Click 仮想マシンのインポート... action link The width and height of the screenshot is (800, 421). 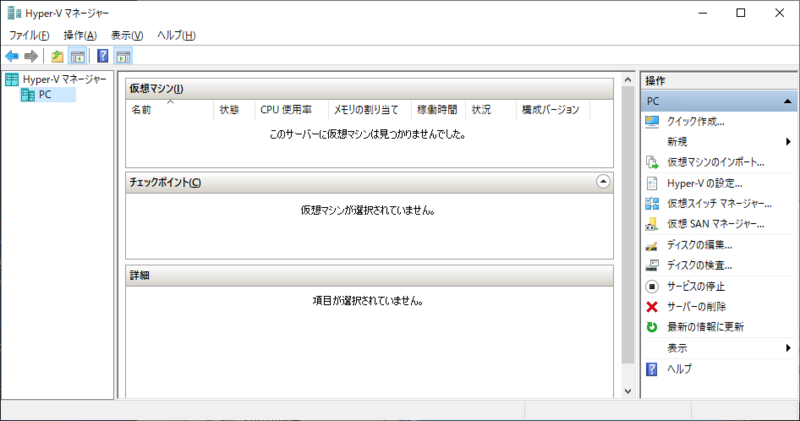click(x=716, y=162)
